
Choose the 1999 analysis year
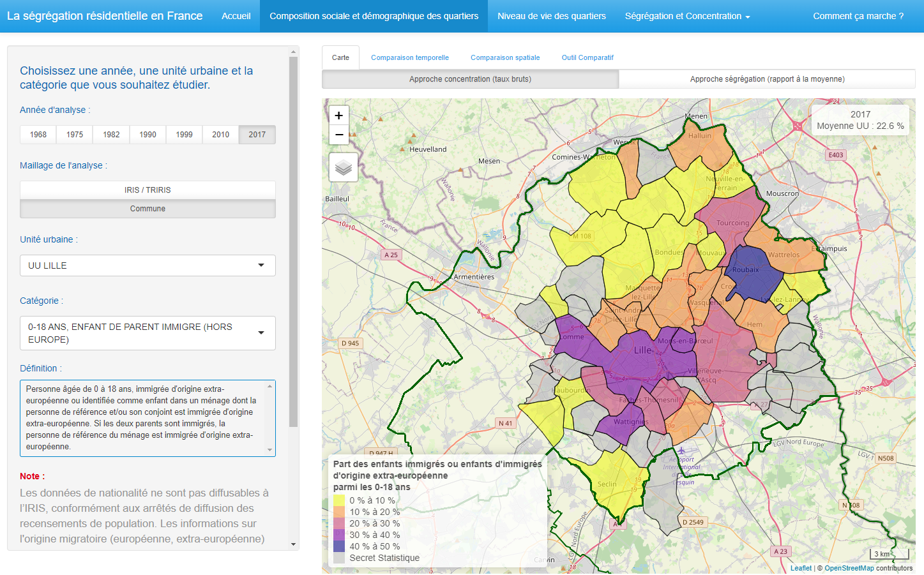pos(184,135)
